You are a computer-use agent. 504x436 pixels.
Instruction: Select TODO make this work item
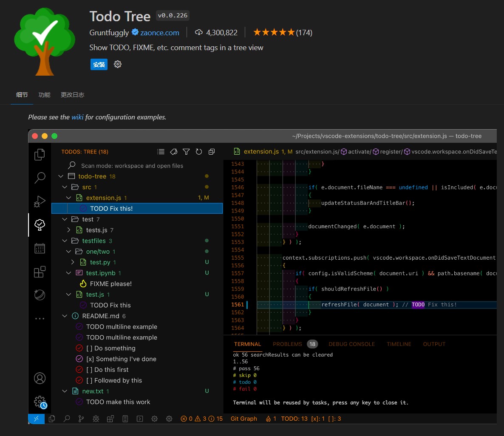click(x=137, y=402)
